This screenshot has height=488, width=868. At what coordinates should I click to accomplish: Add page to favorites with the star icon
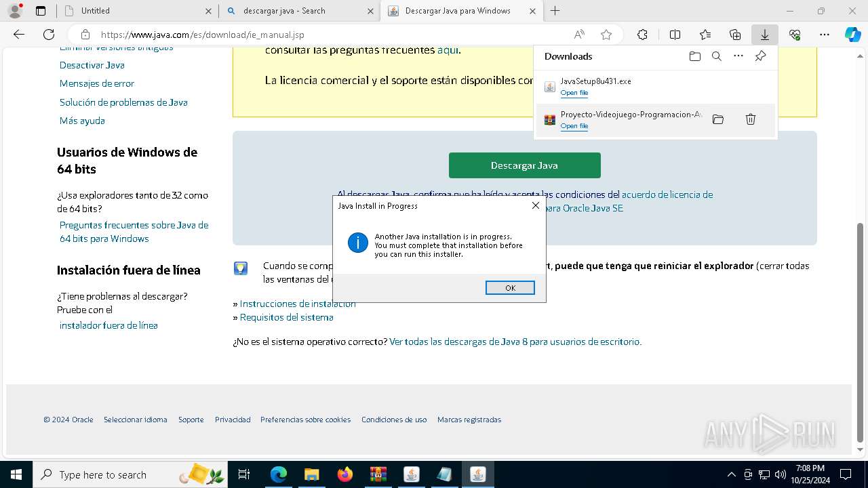pyautogui.click(x=606, y=35)
